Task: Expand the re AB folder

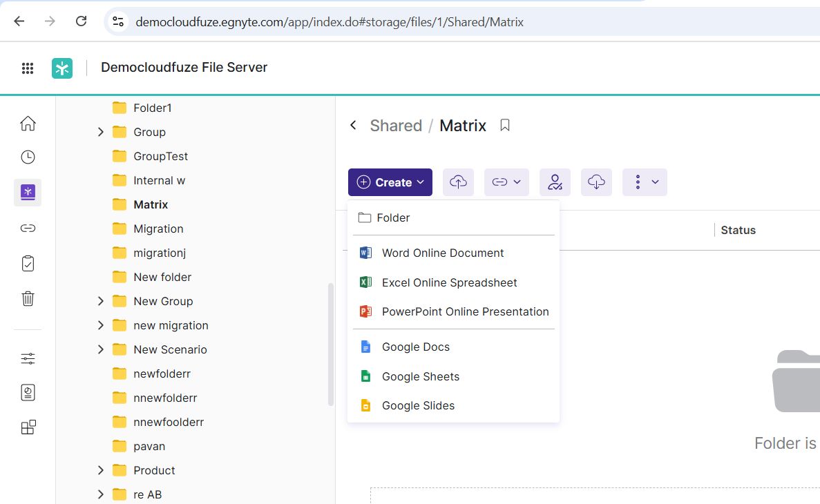Action: click(100, 494)
